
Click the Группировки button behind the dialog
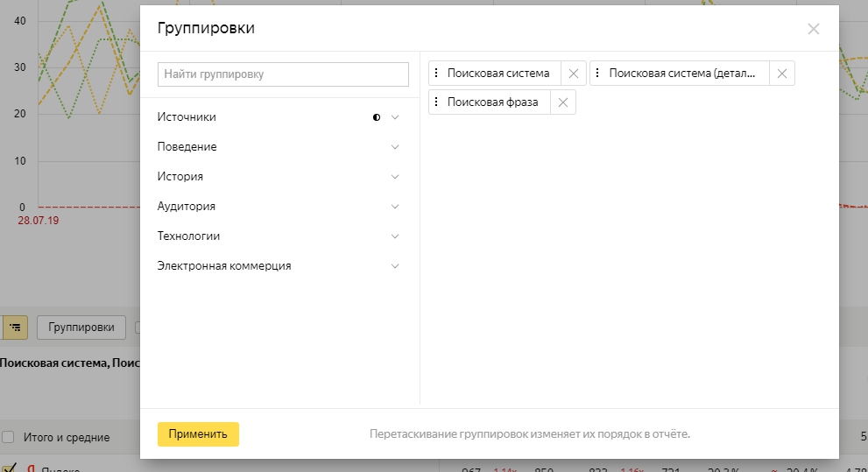click(81, 328)
